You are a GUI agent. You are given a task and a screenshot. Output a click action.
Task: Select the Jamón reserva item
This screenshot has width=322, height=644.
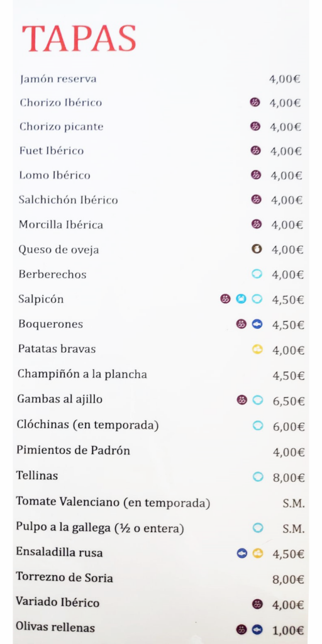tap(58, 79)
